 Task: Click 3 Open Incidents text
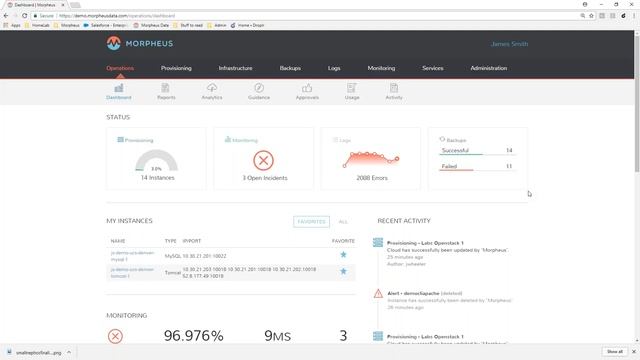click(x=265, y=178)
